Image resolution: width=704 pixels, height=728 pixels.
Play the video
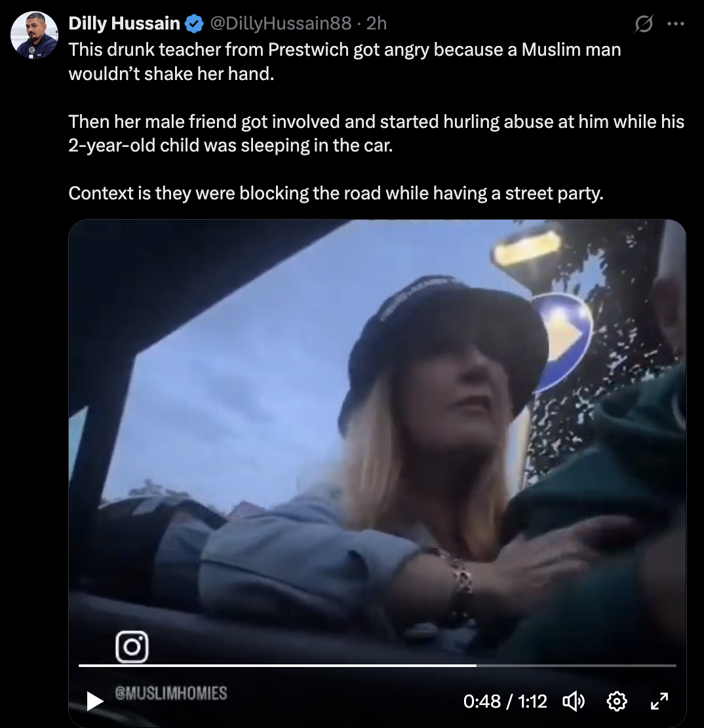point(94,701)
